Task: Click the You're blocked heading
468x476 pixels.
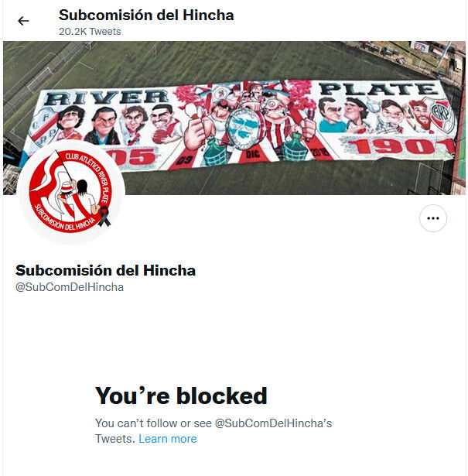Action: point(181,396)
